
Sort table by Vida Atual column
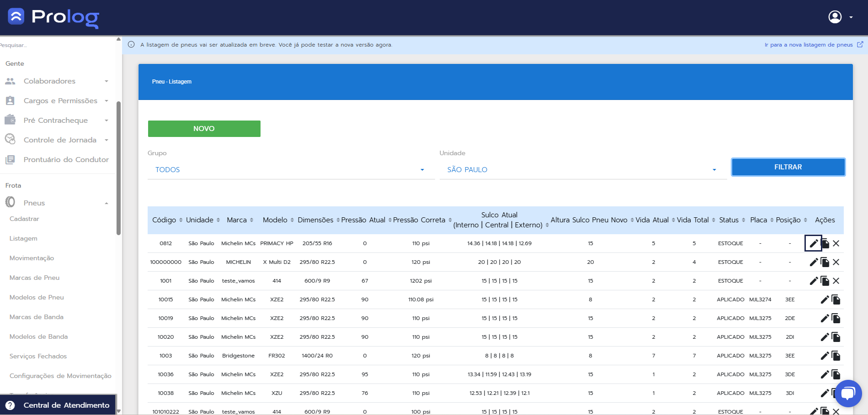pyautogui.click(x=655, y=220)
